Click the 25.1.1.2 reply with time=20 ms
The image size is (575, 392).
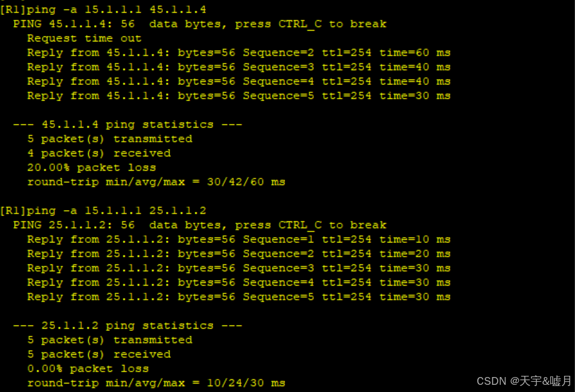pyautogui.click(x=239, y=254)
